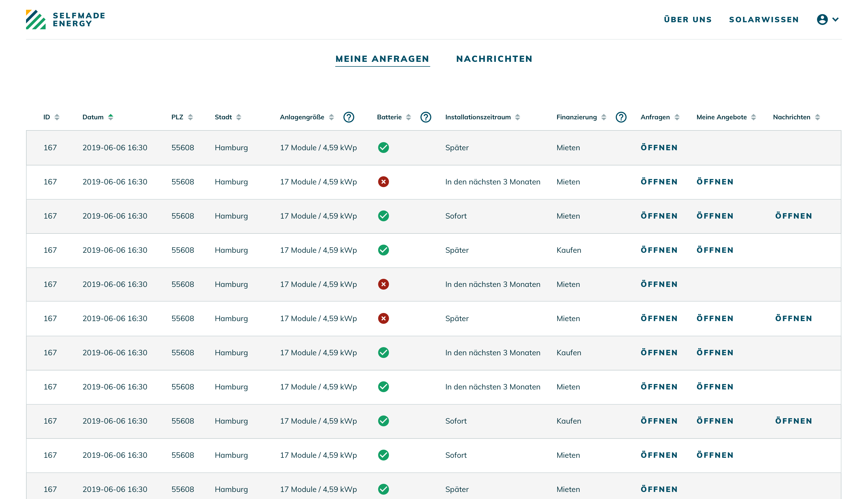Click help icon next to Batterie
This screenshot has width=868, height=499.
tap(425, 117)
